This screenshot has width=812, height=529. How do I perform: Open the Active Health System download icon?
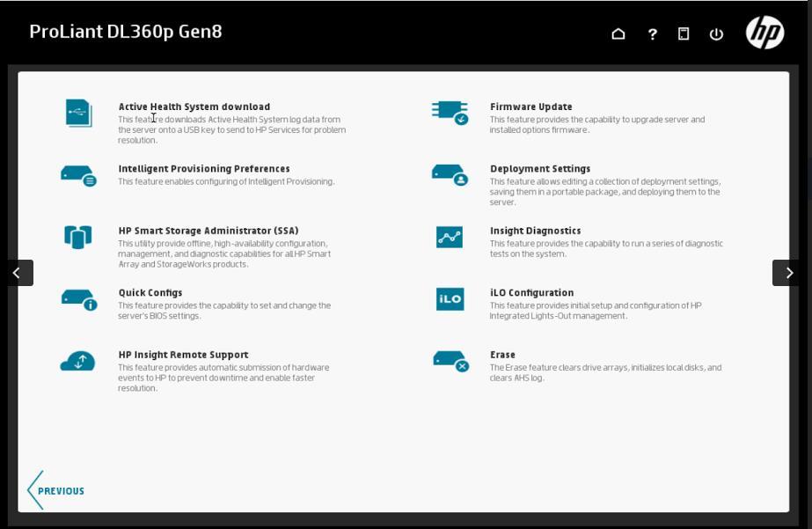[78, 113]
